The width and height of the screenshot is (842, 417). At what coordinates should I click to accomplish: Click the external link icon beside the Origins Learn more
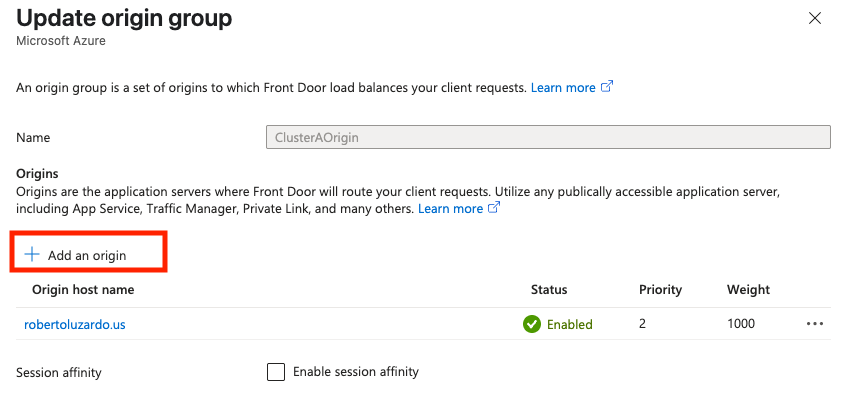(x=494, y=208)
